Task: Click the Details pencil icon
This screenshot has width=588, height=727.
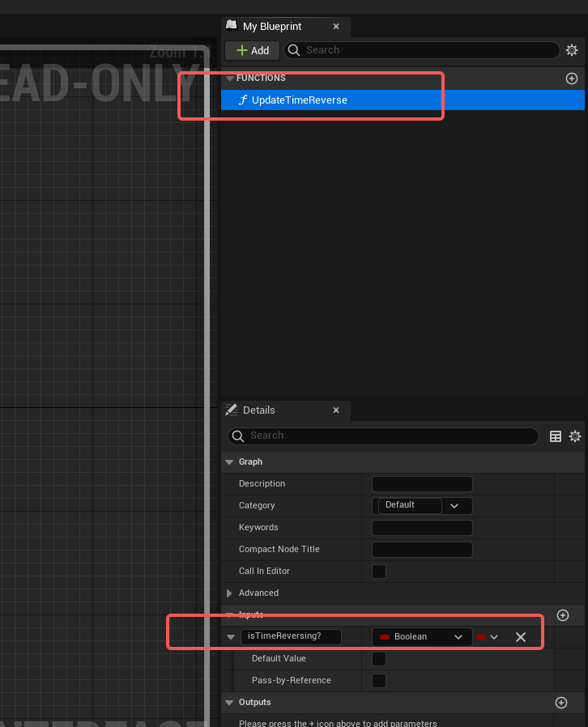Action: 232,410
